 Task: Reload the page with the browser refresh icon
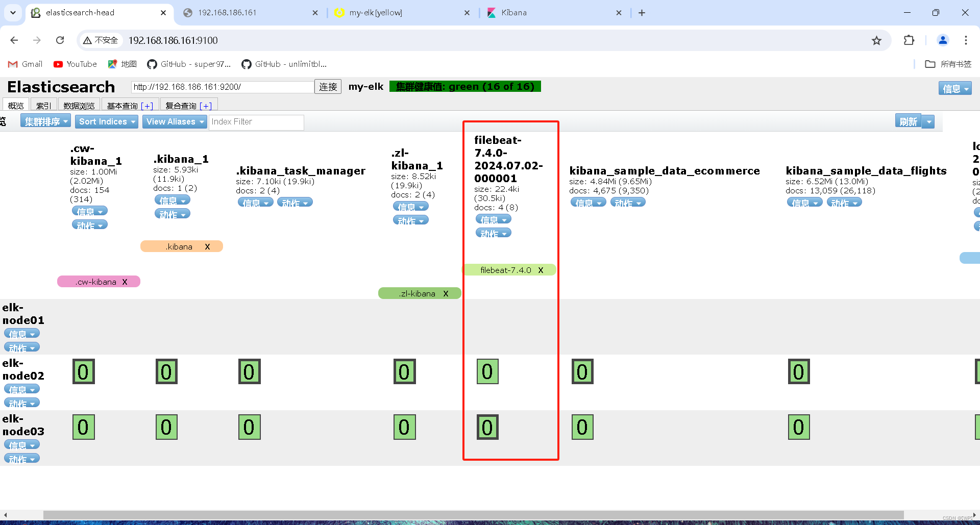[60, 40]
